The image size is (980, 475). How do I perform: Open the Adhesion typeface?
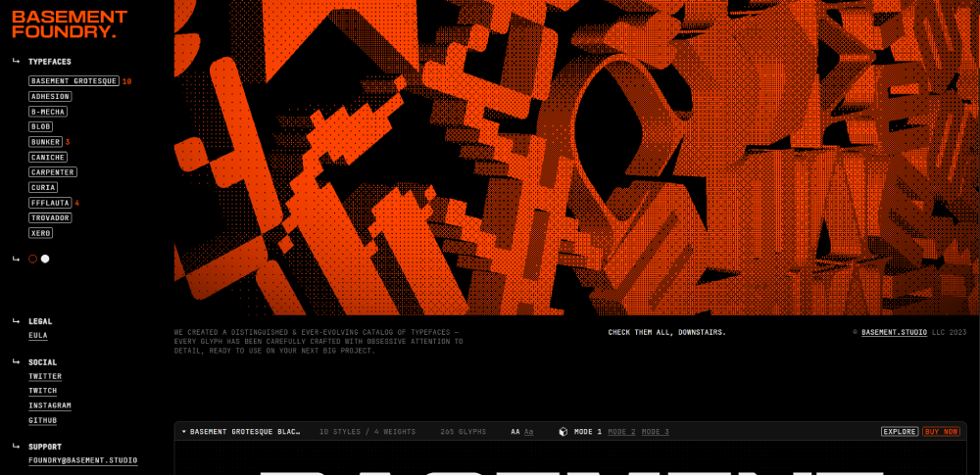[x=50, y=96]
